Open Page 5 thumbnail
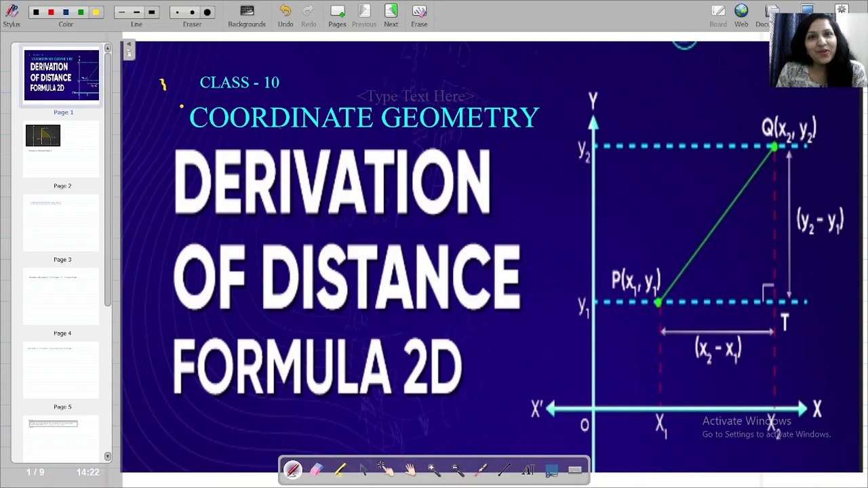This screenshot has height=488, width=868. pos(62,371)
